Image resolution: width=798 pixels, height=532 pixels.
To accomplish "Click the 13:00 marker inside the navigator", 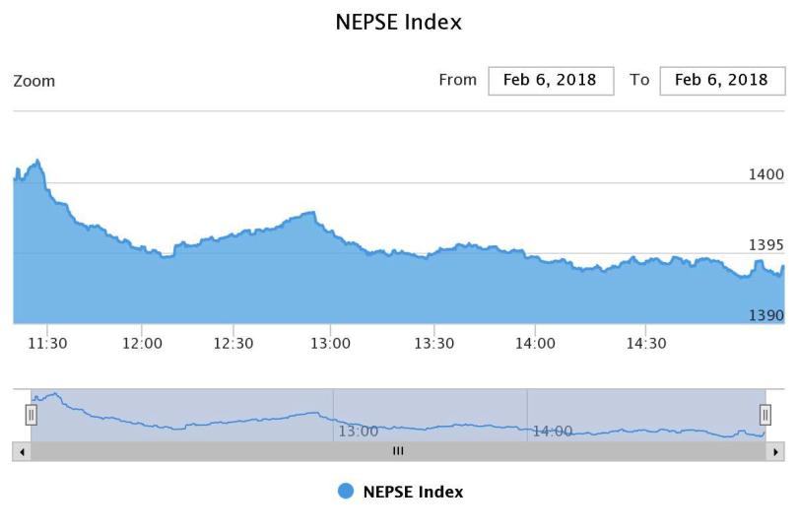I will tap(359, 432).
